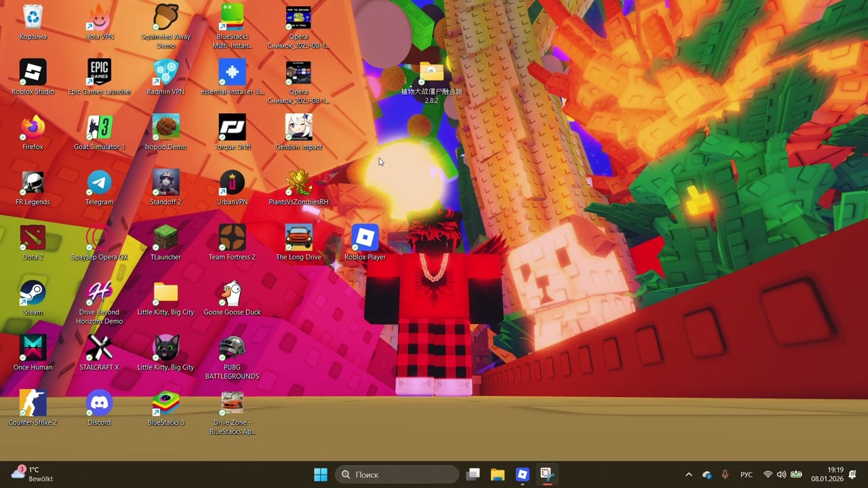The image size is (868, 488).
Task: Open Snipping Tool on the taskbar
Action: pyautogui.click(x=547, y=474)
